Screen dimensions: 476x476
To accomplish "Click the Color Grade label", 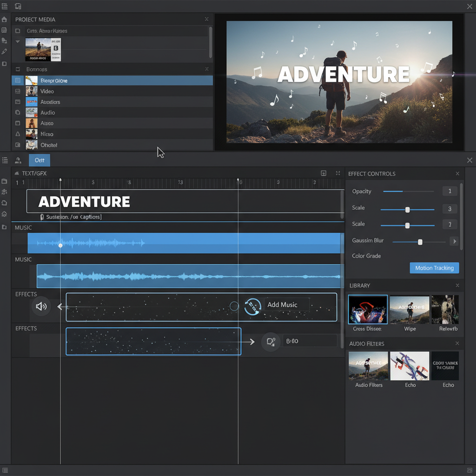I will [366, 256].
